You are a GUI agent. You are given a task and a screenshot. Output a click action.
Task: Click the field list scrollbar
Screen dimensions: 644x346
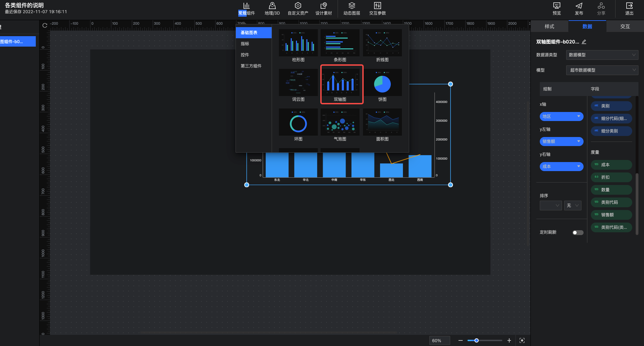637,203
